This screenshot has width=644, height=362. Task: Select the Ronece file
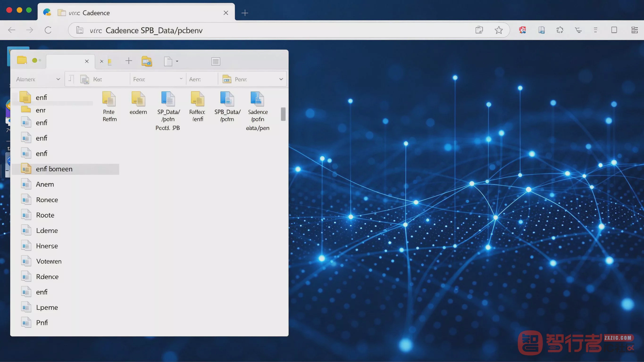39,200
